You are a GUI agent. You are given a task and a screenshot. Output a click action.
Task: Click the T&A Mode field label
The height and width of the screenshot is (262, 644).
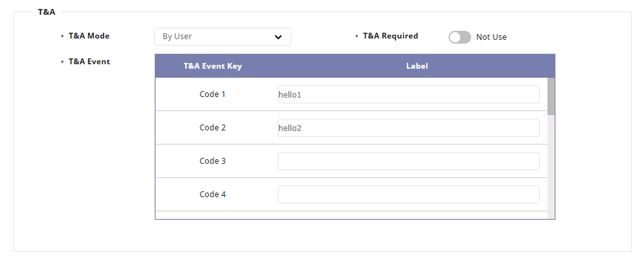[89, 36]
